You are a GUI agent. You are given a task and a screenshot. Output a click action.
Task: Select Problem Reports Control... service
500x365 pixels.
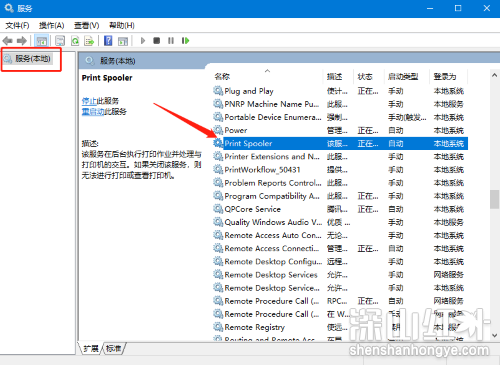click(x=340, y=183)
